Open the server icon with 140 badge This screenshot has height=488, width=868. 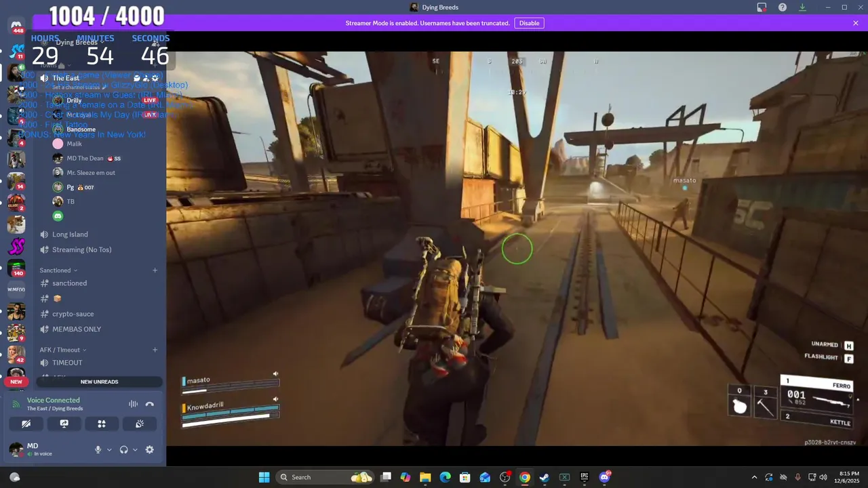pos(16,268)
